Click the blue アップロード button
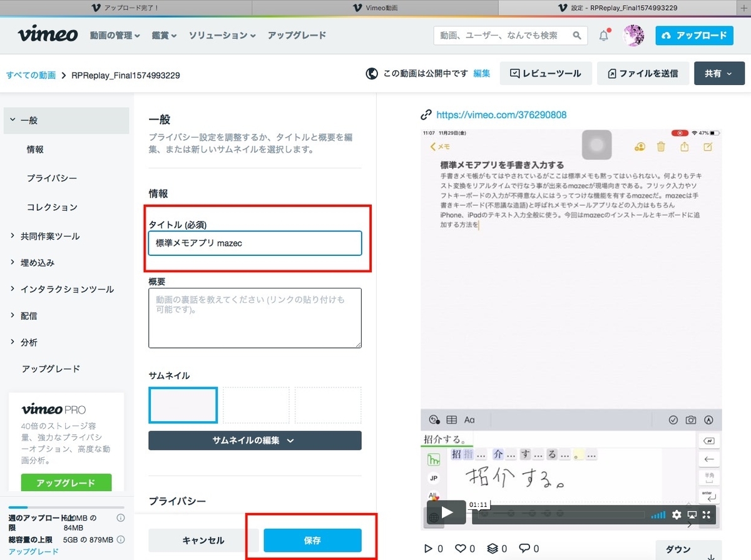Image resolution: width=751 pixels, height=560 pixels. click(695, 36)
